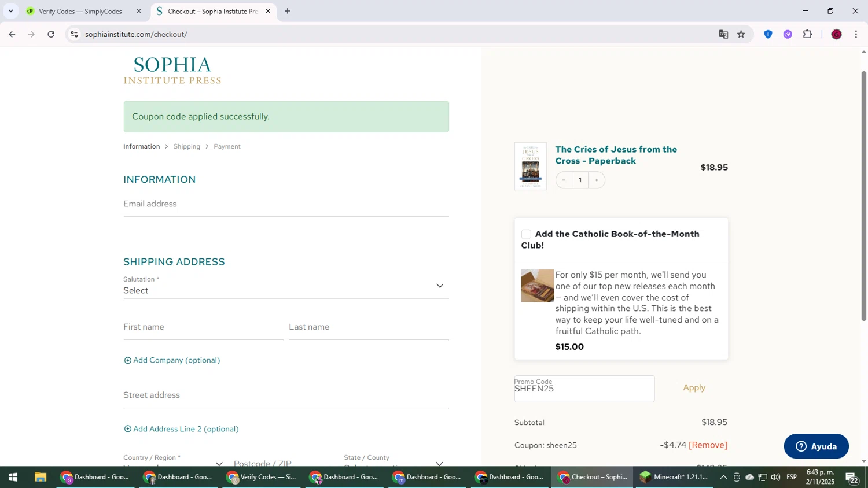This screenshot has width=868, height=488.
Task: Switch to Checkout – Sophi... taskbar window
Action: [592, 477]
